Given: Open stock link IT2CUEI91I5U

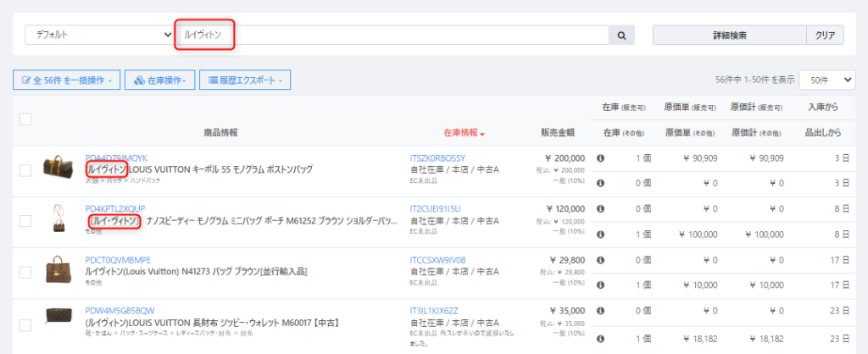Looking at the screenshot, I should tap(435, 208).
